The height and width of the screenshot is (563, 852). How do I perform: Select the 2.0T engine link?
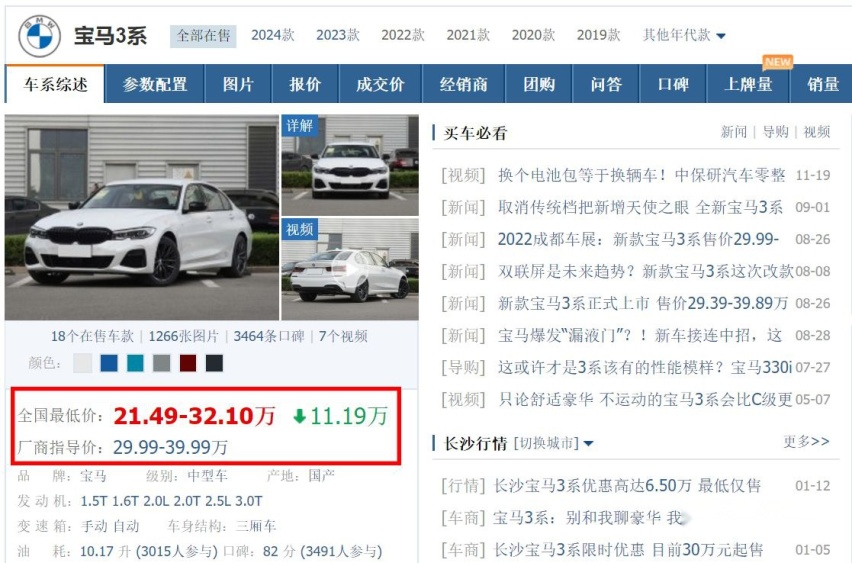[x=187, y=501]
